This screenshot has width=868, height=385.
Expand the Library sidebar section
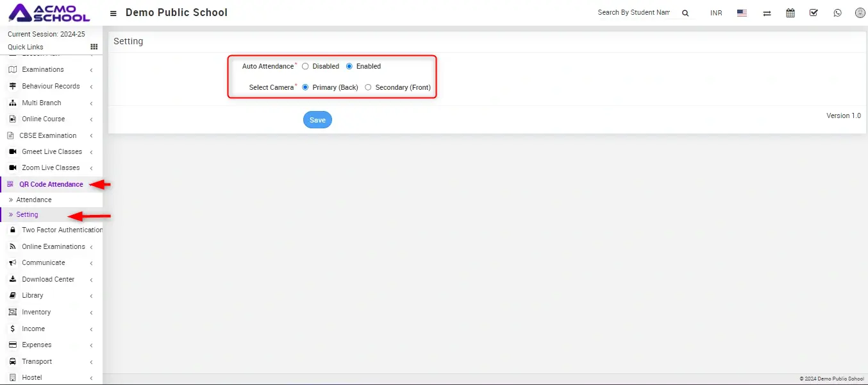click(33, 295)
